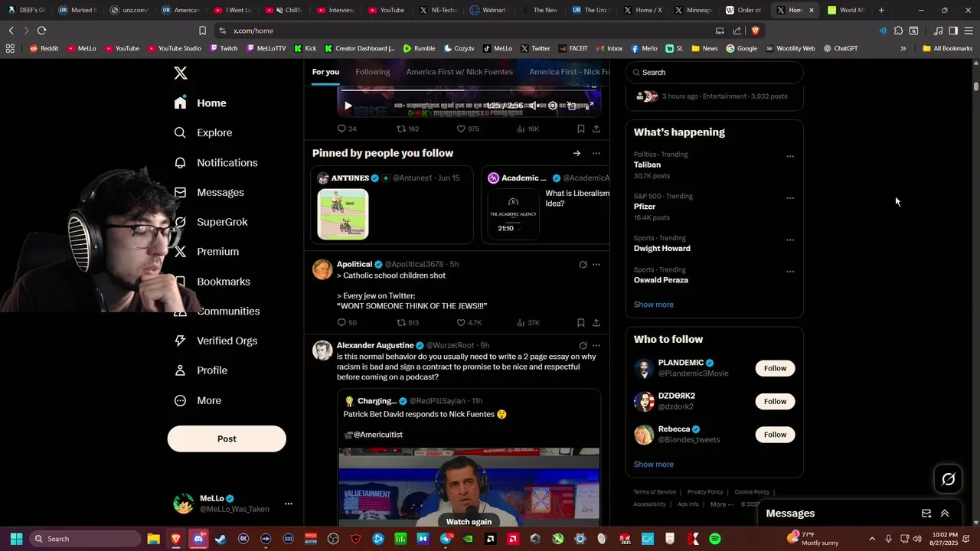The width and height of the screenshot is (980, 551).
Task: Open the Terms of Service link
Action: point(655,492)
